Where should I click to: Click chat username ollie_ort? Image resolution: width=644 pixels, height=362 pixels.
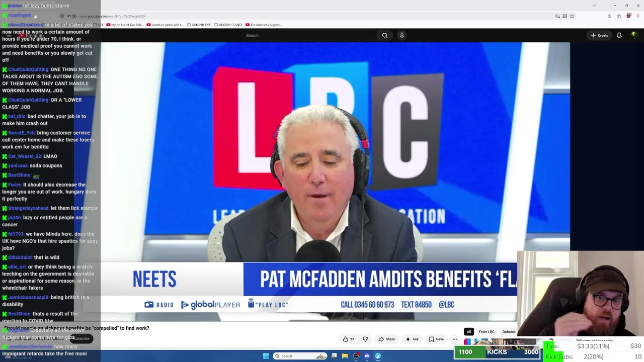point(17,267)
